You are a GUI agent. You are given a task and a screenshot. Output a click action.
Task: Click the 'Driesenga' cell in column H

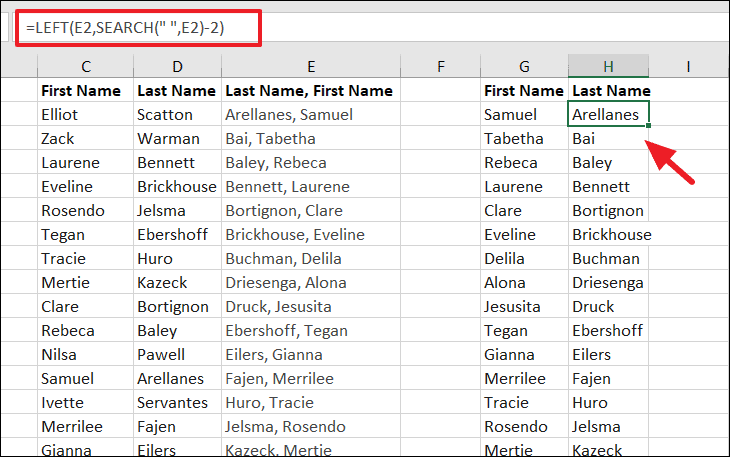tap(607, 283)
